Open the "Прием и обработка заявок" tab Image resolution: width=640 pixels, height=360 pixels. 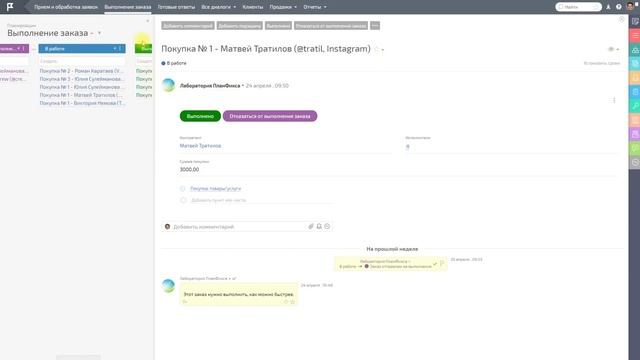click(66, 7)
